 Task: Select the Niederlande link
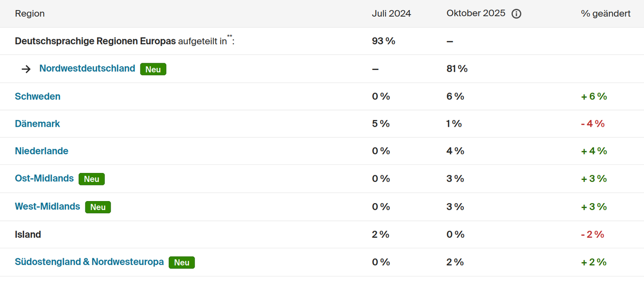[x=42, y=151]
